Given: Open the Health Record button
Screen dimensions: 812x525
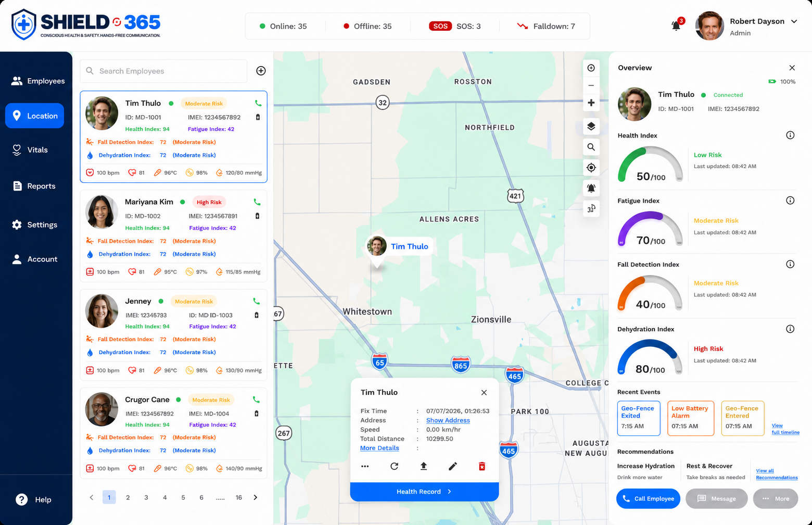Looking at the screenshot, I should (424, 492).
